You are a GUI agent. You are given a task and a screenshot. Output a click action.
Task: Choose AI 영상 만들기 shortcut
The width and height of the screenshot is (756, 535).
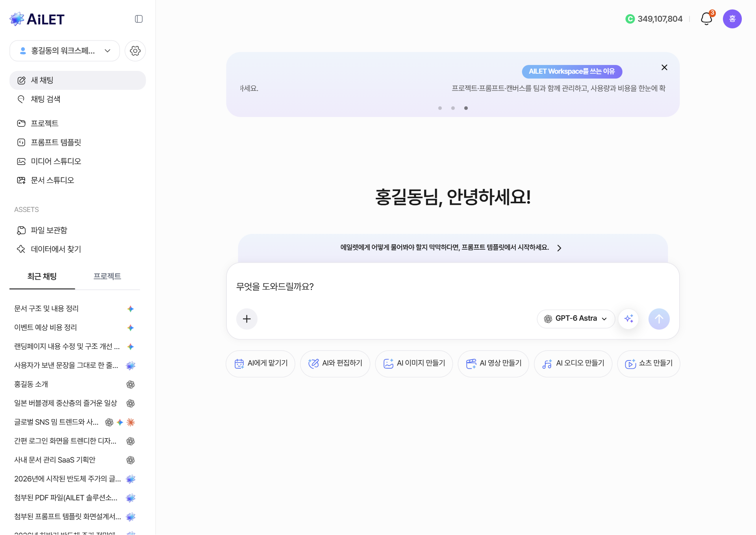(493, 364)
